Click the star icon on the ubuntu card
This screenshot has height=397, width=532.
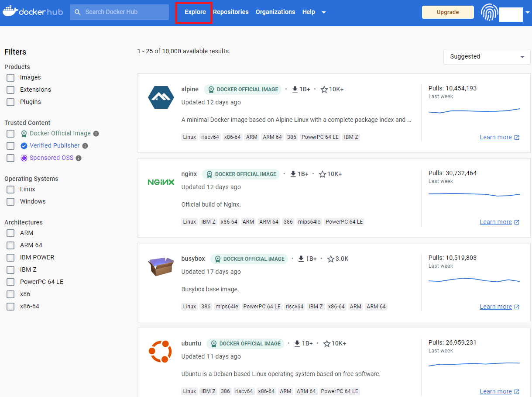[327, 344]
